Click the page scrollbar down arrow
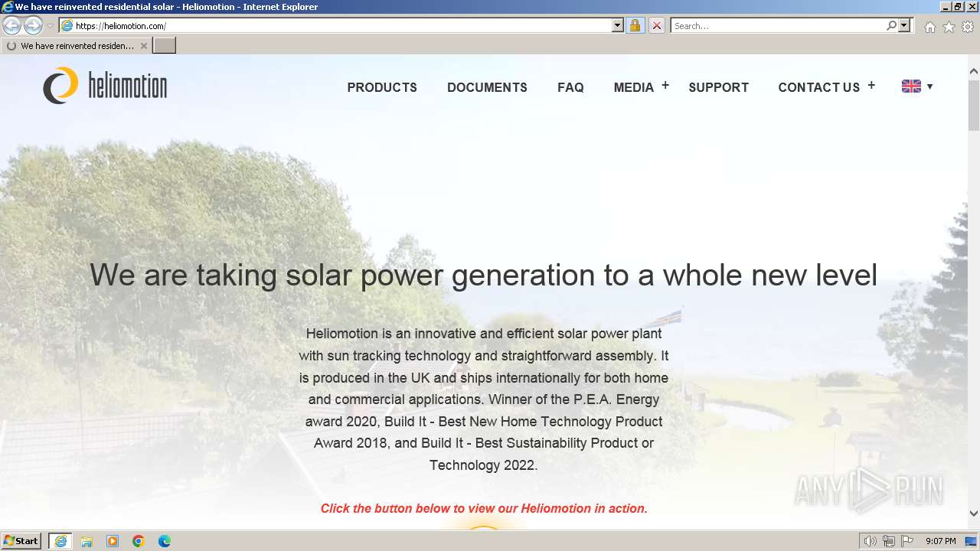 pyautogui.click(x=974, y=514)
